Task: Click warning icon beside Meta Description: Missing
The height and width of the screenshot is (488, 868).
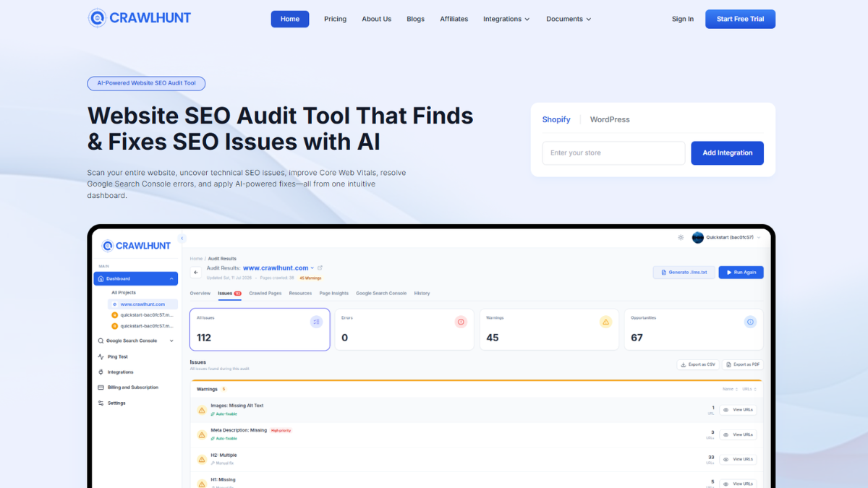Action: point(202,435)
